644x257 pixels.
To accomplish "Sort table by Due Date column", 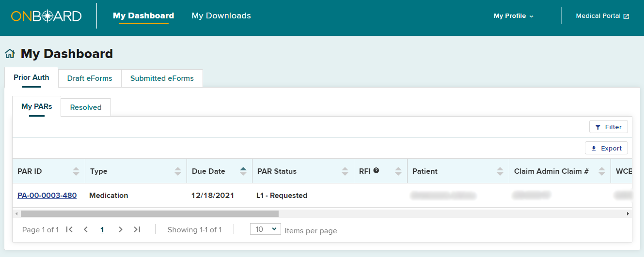I will pyautogui.click(x=243, y=171).
